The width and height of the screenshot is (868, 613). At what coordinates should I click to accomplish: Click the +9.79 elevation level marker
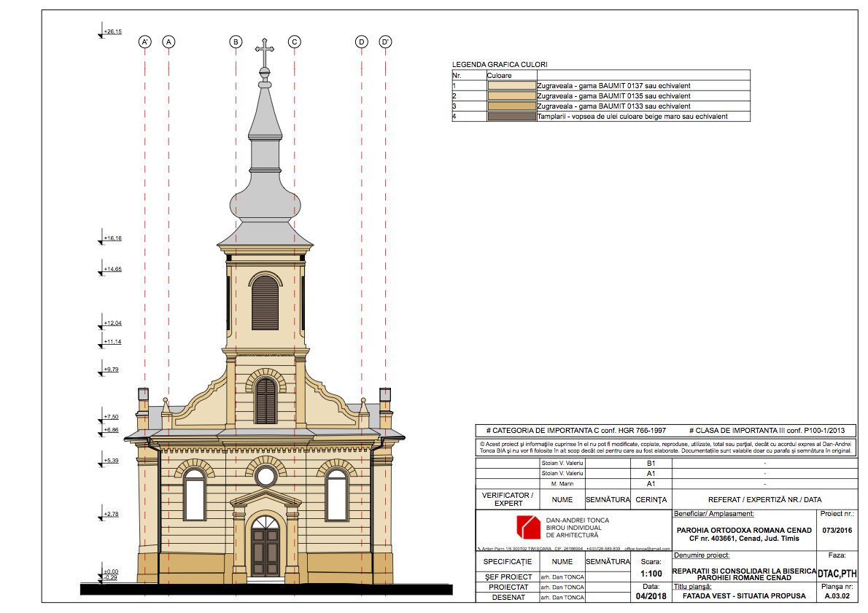111,370
